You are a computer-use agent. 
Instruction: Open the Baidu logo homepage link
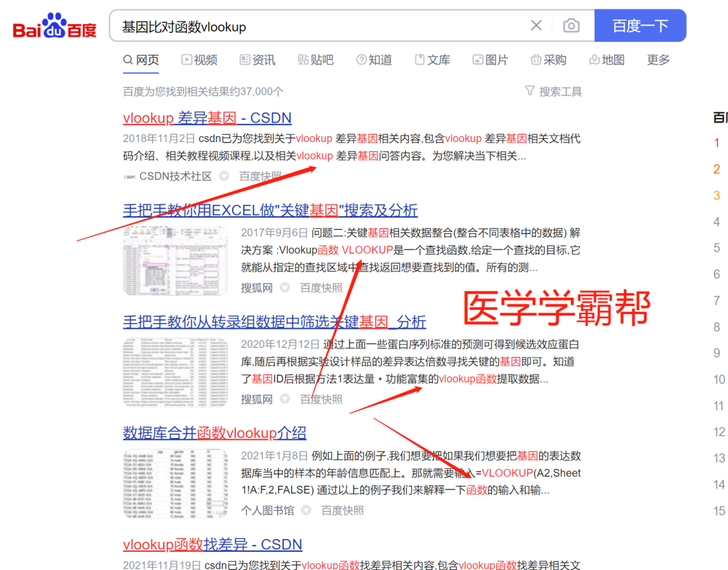pos(55,26)
